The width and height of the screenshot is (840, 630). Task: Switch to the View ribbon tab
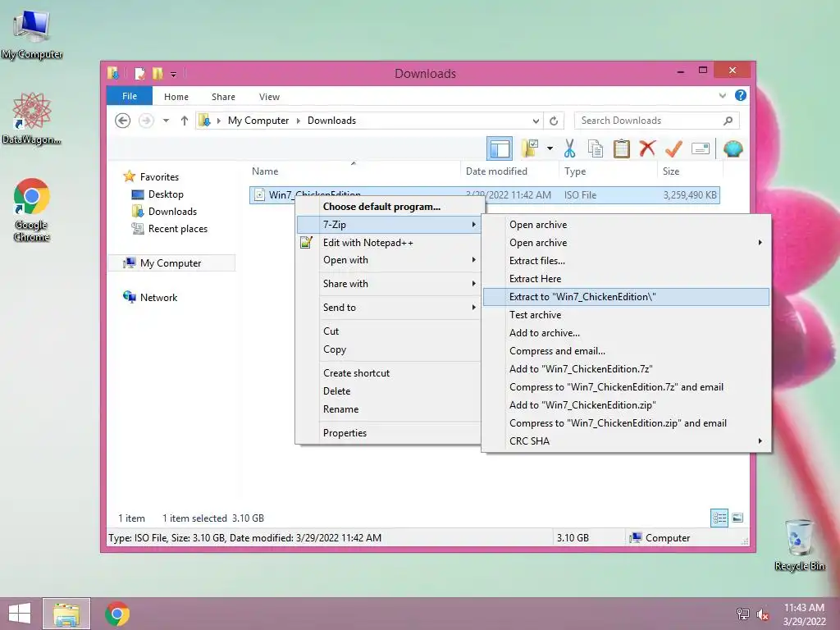coord(269,97)
